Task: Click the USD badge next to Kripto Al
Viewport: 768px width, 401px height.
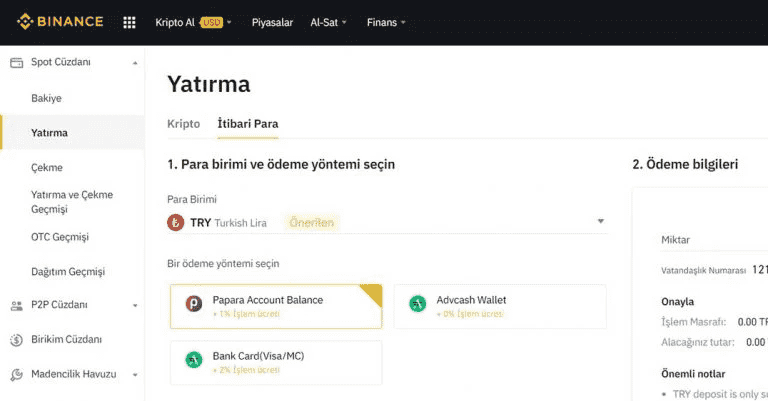Action: 212,23
